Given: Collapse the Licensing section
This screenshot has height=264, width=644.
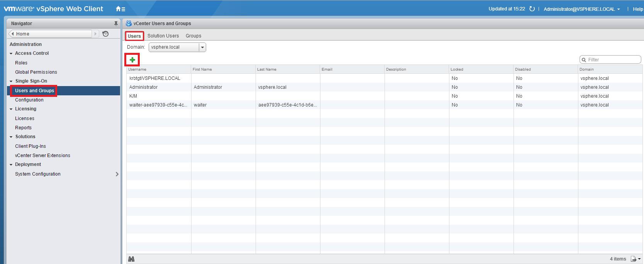Looking at the screenshot, I should point(11,109).
